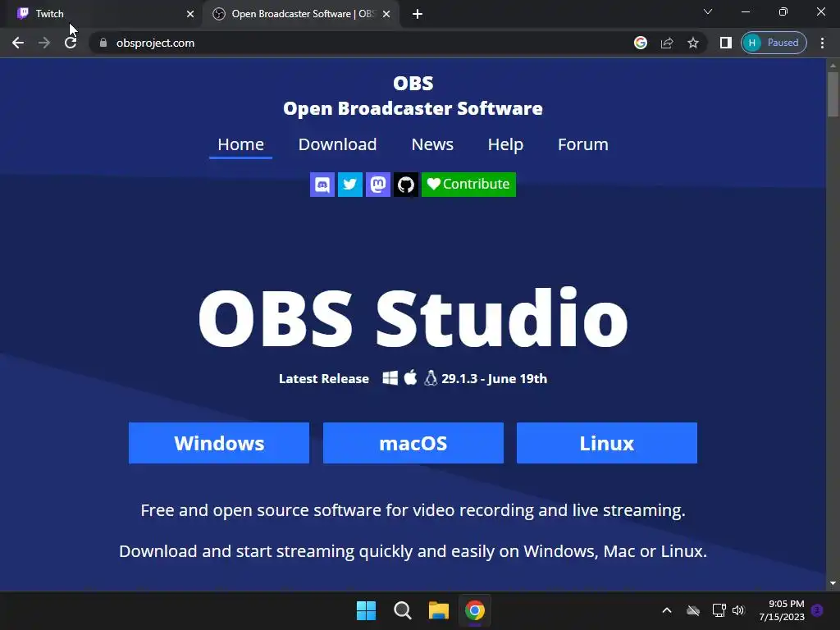Image resolution: width=840 pixels, height=630 pixels.
Task: Bookmark this page with star icon
Action: tap(693, 43)
